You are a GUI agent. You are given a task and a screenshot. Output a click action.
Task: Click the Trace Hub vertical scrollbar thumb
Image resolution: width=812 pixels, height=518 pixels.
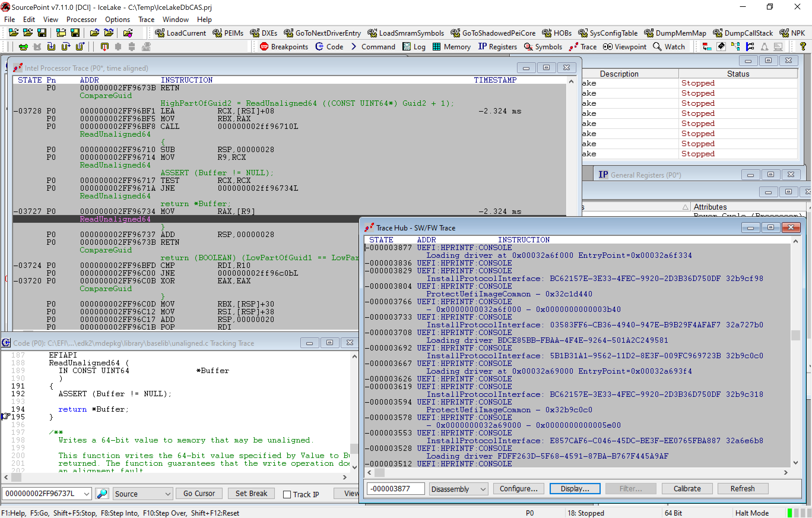pos(795,335)
